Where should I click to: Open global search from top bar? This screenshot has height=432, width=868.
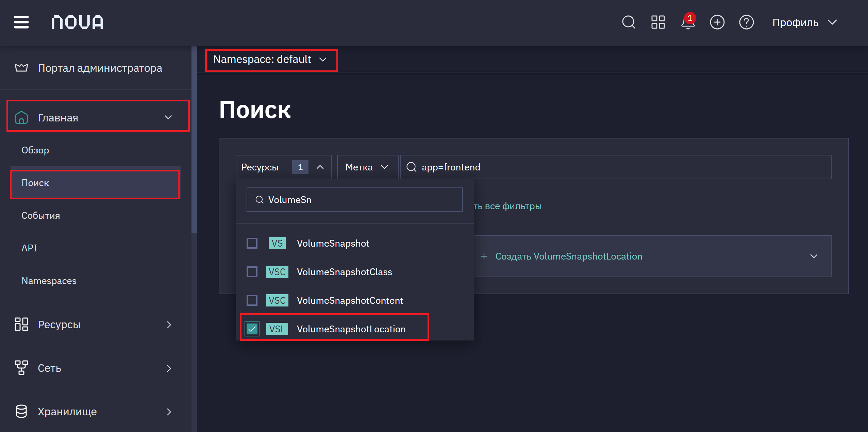coord(629,22)
